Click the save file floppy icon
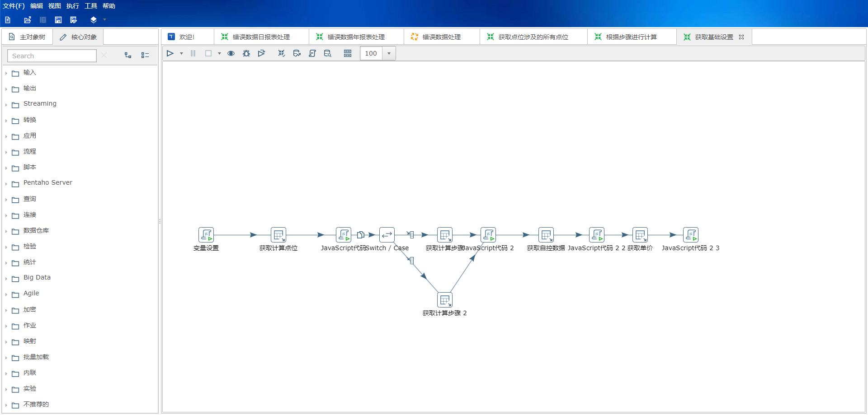This screenshot has height=415, width=868. coord(58,20)
